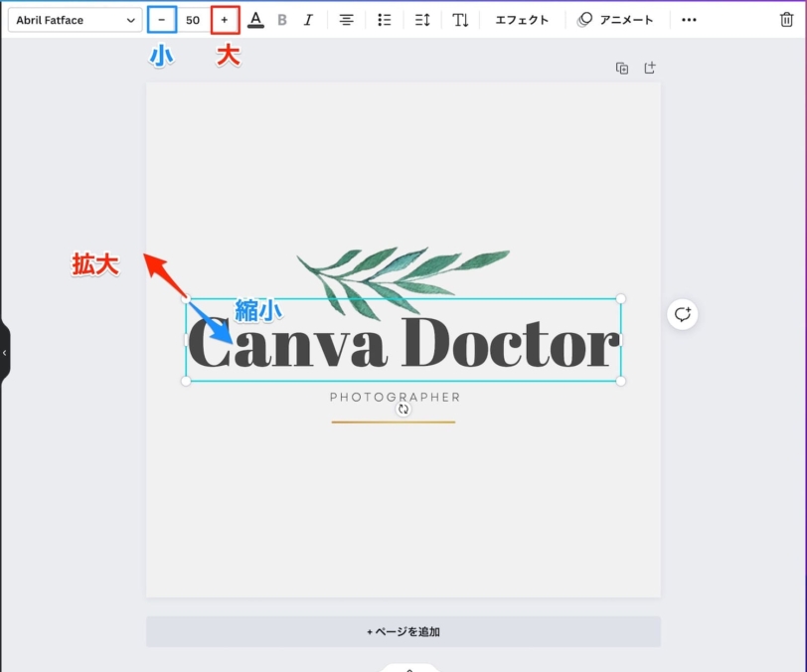
Task: Delete selected element with trash icon
Action: point(786,20)
